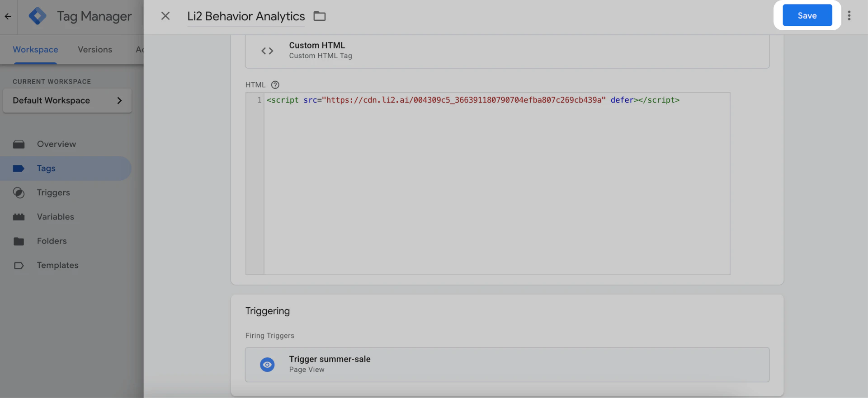The width and height of the screenshot is (868, 398).
Task: Switch to the Versions tab
Action: pos(95,49)
